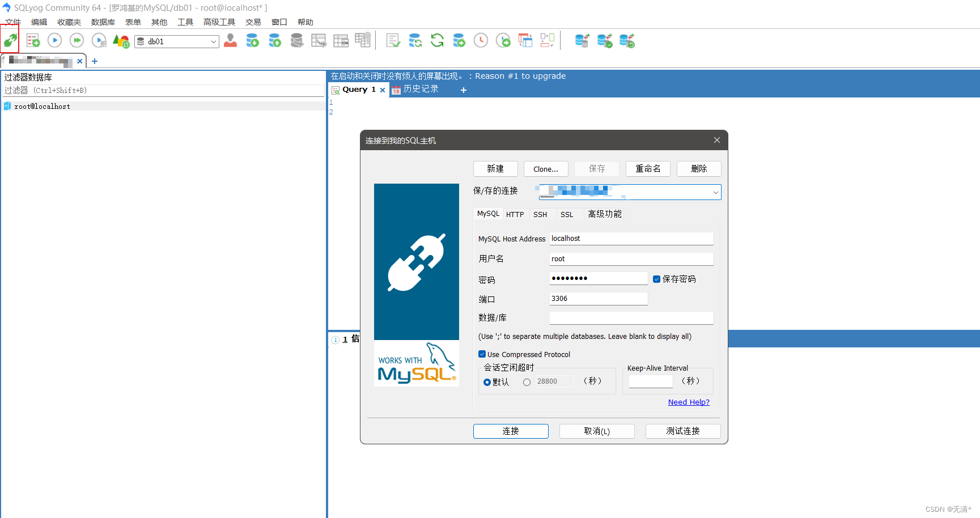The width and height of the screenshot is (980, 518).
Task: Select root@localhost in object browser
Action: coord(43,107)
